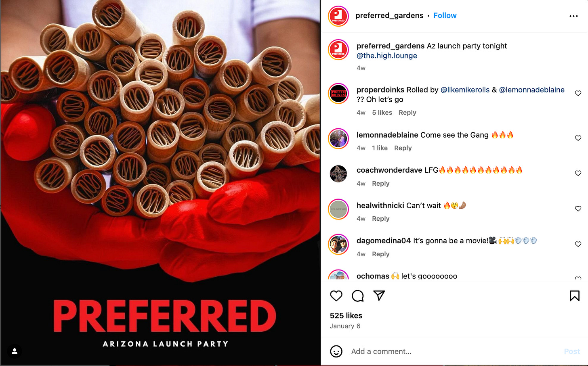The width and height of the screenshot is (588, 366).
Task: Like coachwonderdave's comment
Action: [578, 173]
